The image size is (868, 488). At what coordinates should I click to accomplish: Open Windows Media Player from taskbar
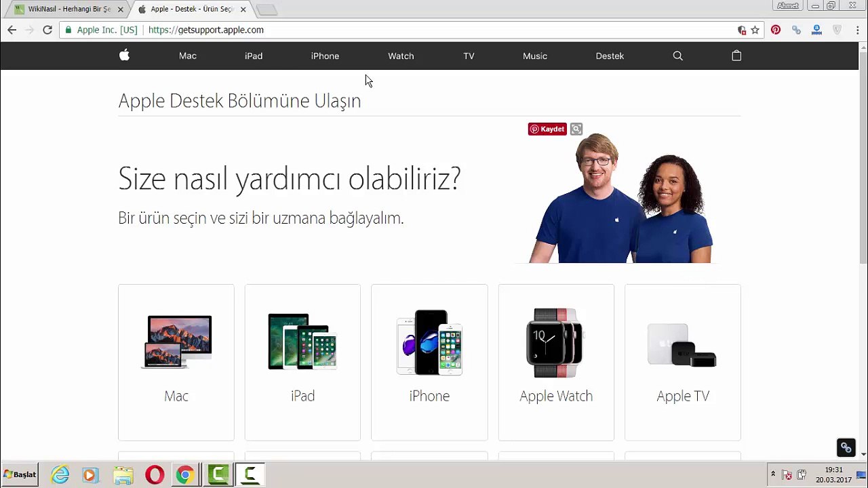coord(90,475)
